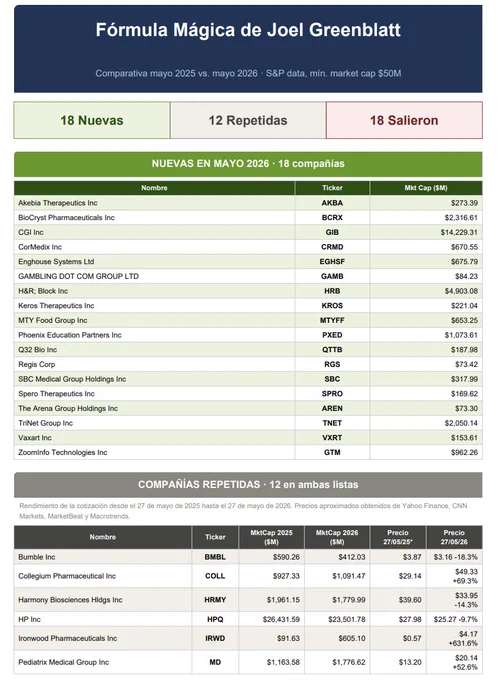500x680 pixels.
Task: Click the 'NUEVAS EN MAYO 2026' section header
Action: (x=248, y=163)
